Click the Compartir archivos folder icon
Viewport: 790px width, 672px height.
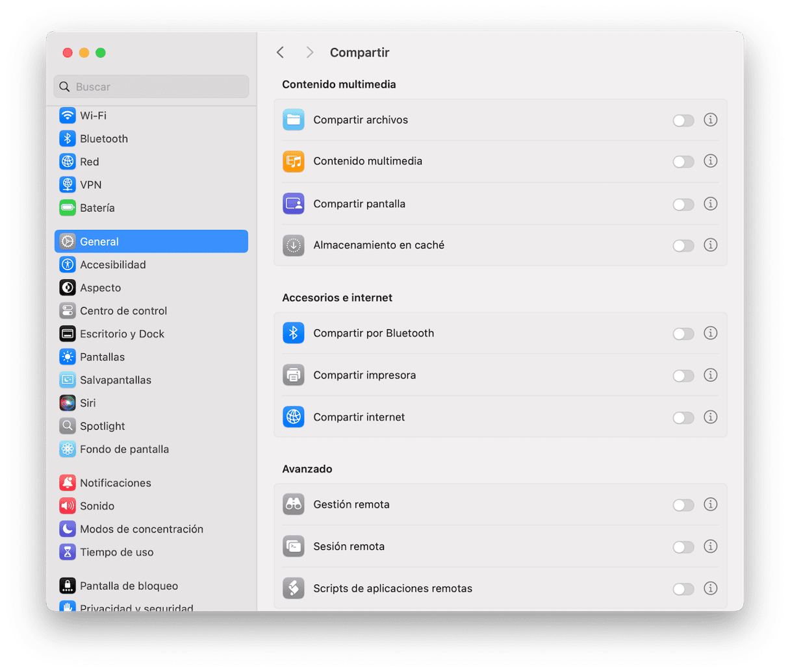pyautogui.click(x=294, y=120)
